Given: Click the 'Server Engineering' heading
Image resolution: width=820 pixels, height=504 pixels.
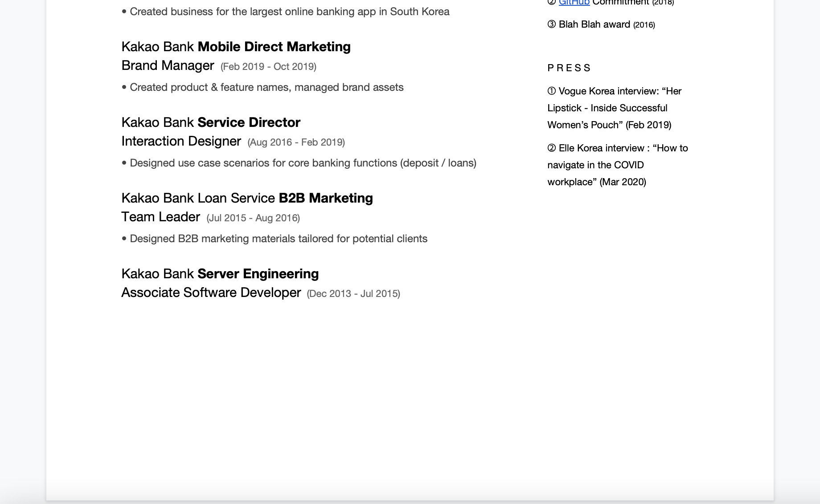Looking at the screenshot, I should click(258, 274).
